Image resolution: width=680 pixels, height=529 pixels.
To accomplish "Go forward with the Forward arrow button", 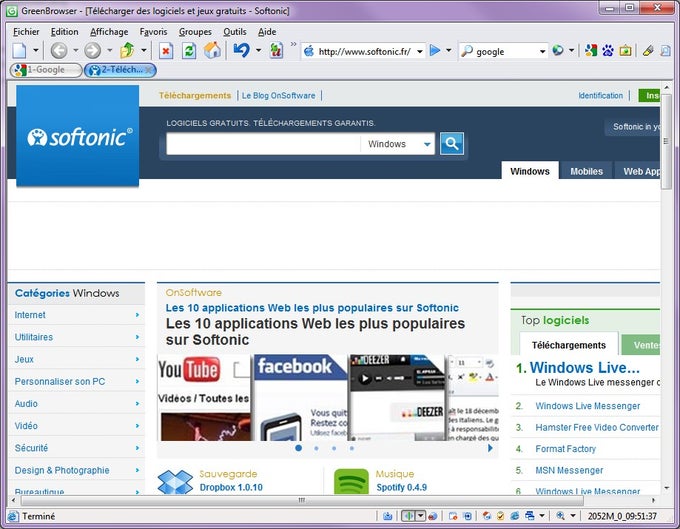I will pos(92,51).
